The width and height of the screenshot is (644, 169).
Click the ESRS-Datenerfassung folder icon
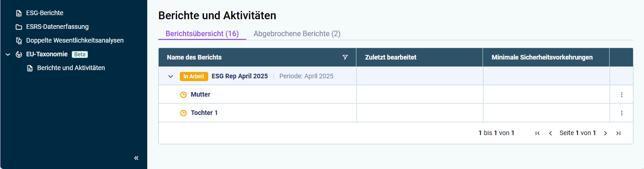click(x=19, y=27)
